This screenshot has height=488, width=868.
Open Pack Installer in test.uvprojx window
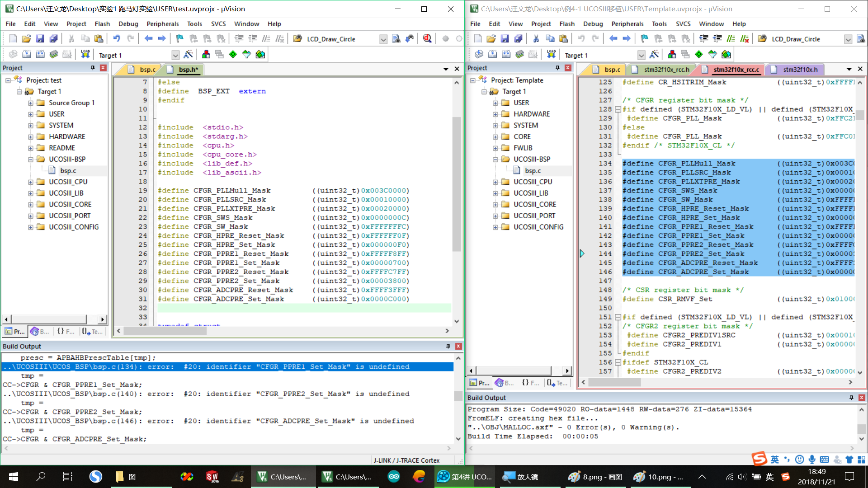tap(260, 55)
